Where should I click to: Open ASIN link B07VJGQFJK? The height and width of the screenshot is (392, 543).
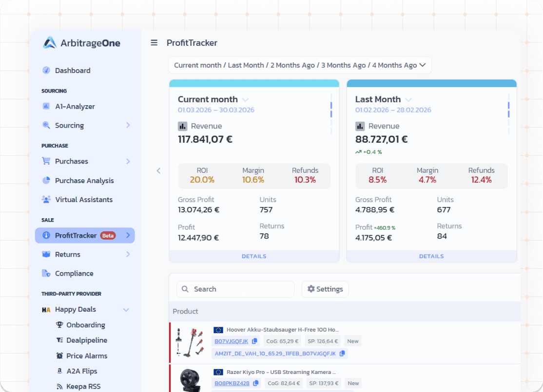[x=232, y=341]
